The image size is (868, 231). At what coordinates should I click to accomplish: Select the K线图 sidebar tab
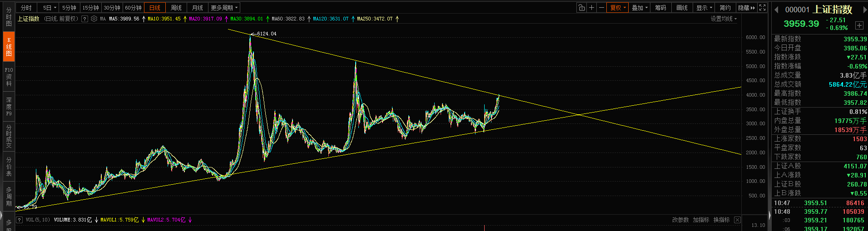pyautogui.click(x=9, y=47)
